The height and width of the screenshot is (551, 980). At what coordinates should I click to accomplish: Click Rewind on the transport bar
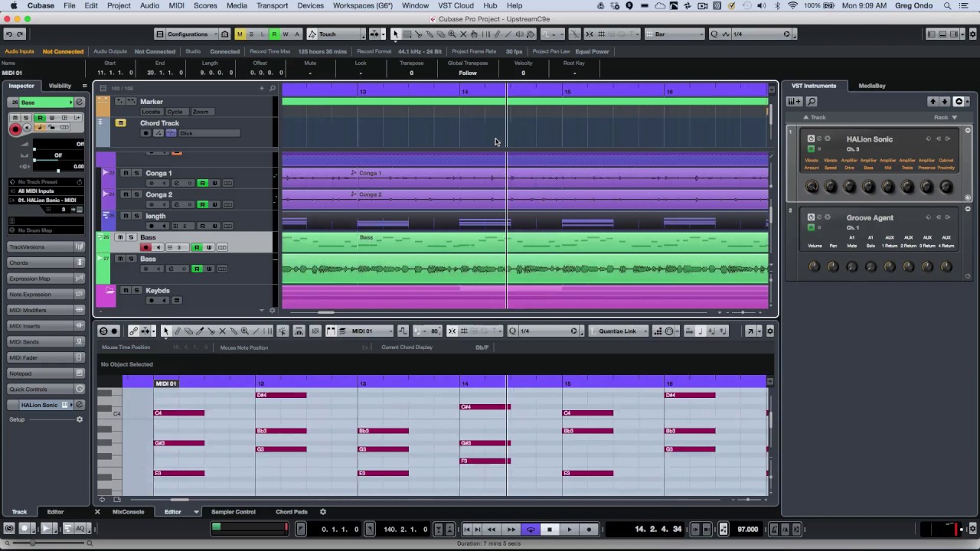click(x=492, y=529)
